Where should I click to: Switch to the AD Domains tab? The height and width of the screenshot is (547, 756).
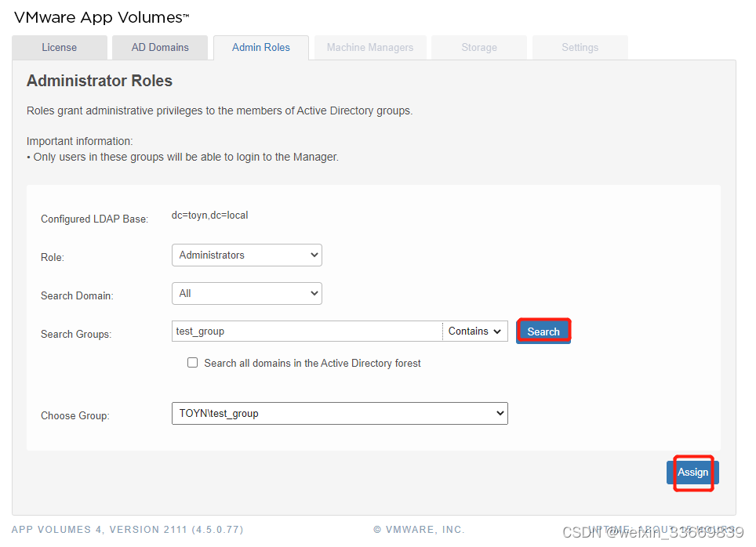click(x=160, y=48)
